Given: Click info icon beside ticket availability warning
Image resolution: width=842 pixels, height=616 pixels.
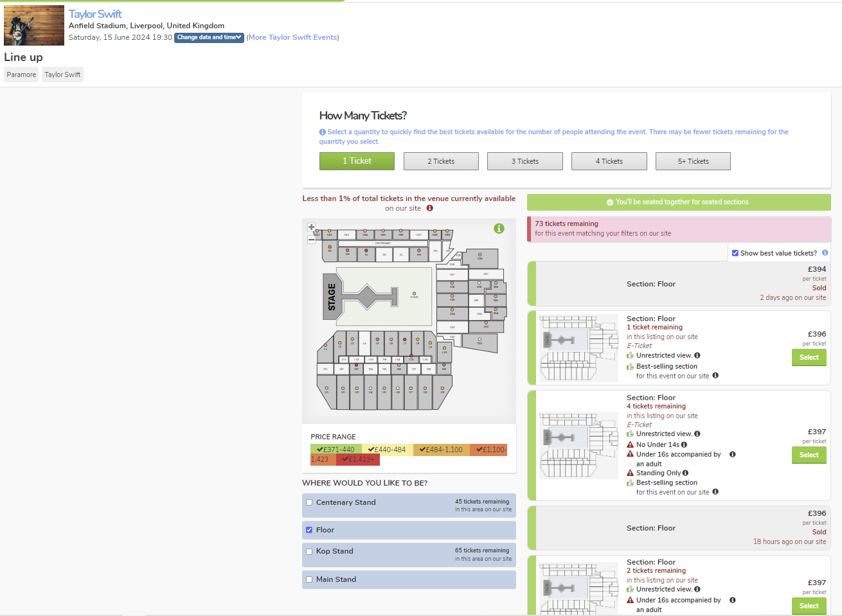Looking at the screenshot, I should pos(430,208).
